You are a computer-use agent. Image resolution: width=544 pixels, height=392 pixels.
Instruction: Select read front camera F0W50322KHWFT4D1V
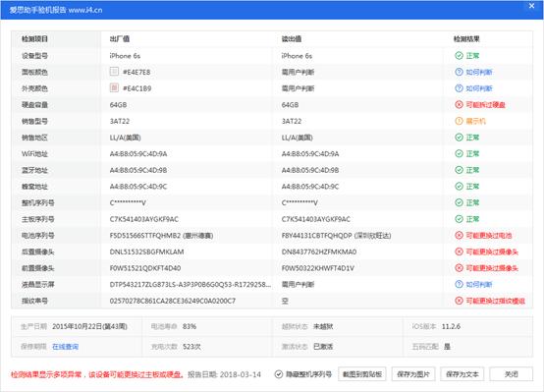coord(318,268)
